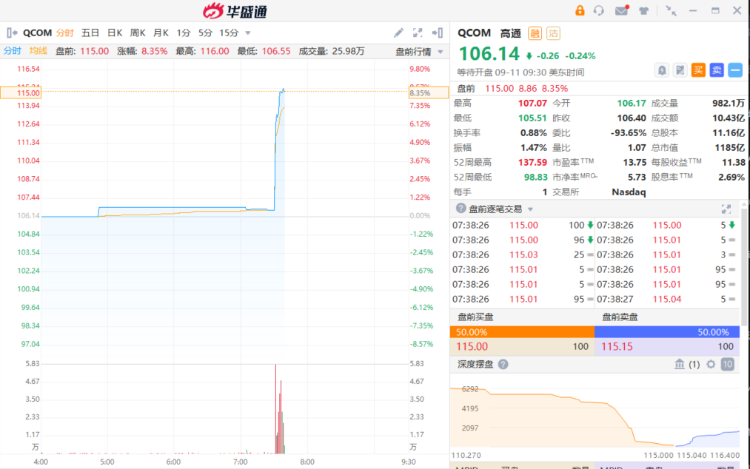The image size is (750, 469).
Task: Click the 52周最高 value 137.59
Action: tap(532, 163)
